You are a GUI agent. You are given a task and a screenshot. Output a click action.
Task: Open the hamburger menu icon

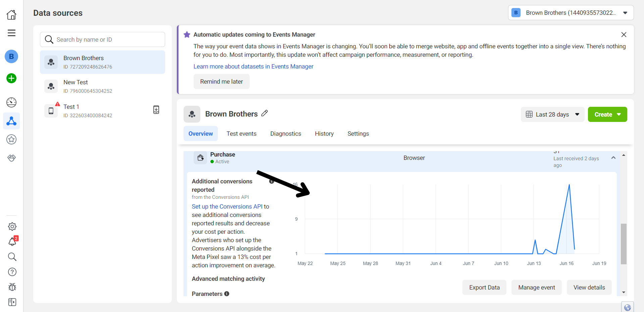11,33
